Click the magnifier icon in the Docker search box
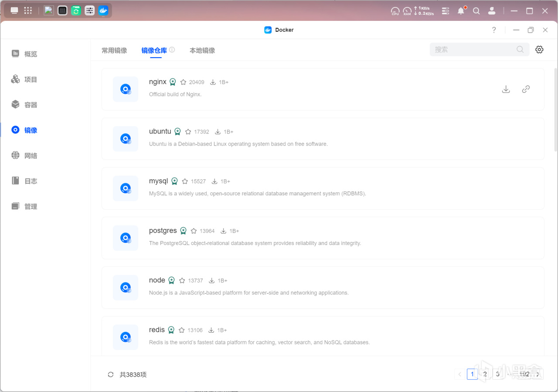This screenshot has width=558, height=392. tap(520, 50)
